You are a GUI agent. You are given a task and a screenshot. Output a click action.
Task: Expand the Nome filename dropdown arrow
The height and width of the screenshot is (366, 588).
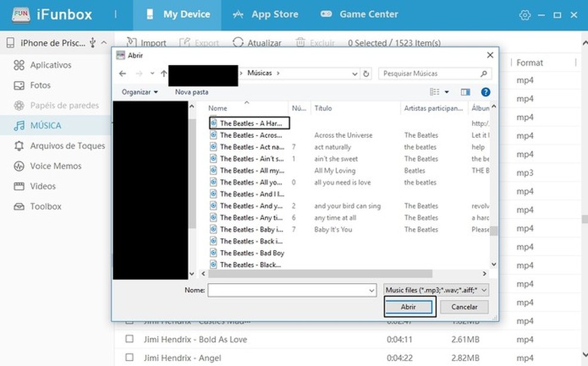coord(372,290)
